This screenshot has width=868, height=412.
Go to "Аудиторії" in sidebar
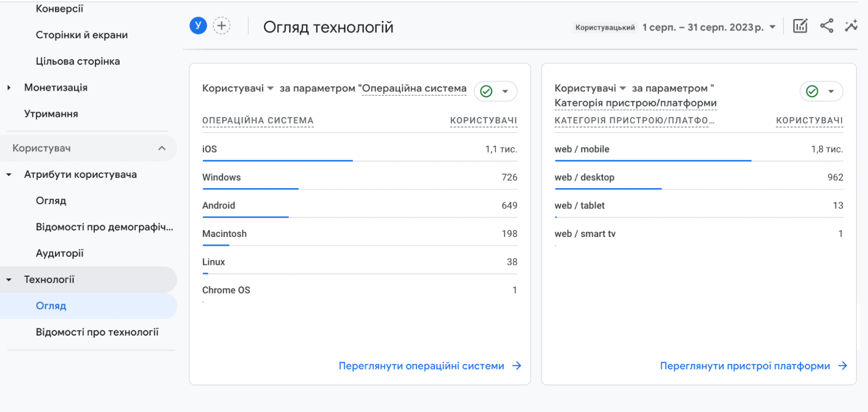[59, 253]
